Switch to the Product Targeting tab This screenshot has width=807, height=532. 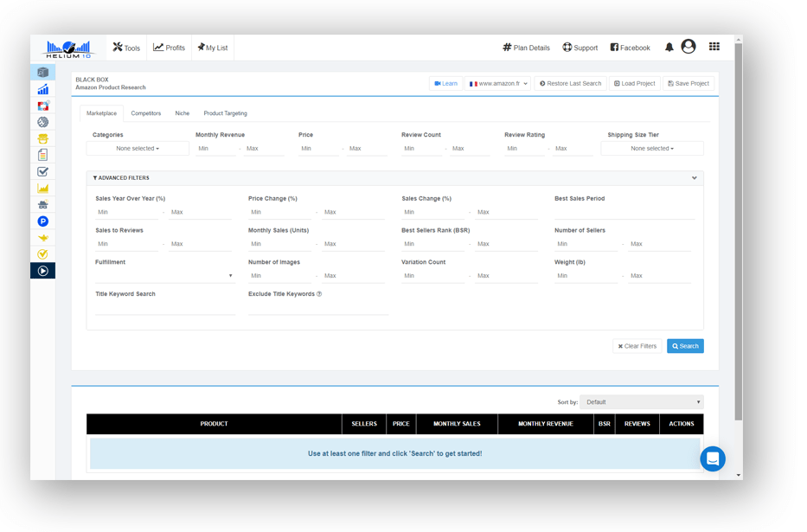[225, 113]
